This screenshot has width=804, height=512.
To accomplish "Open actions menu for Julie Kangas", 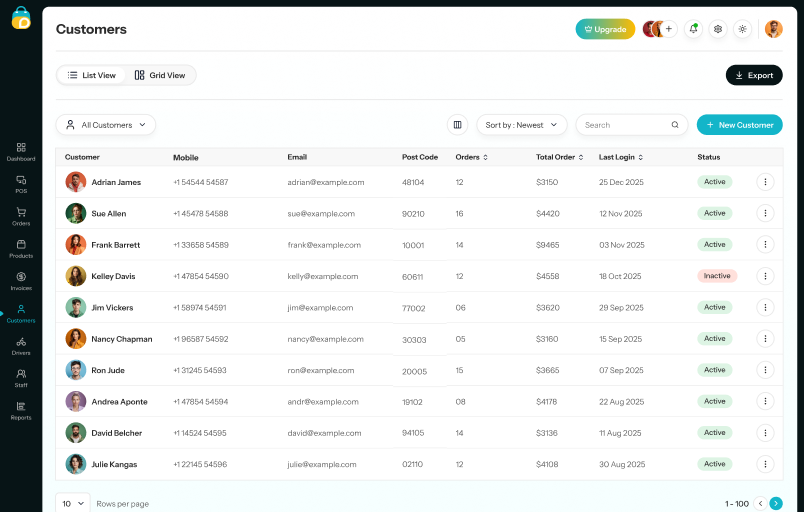I will point(765,464).
